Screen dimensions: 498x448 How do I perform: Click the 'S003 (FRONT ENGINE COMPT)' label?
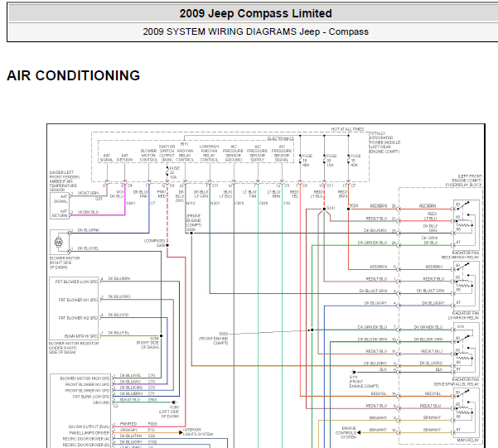214,339
